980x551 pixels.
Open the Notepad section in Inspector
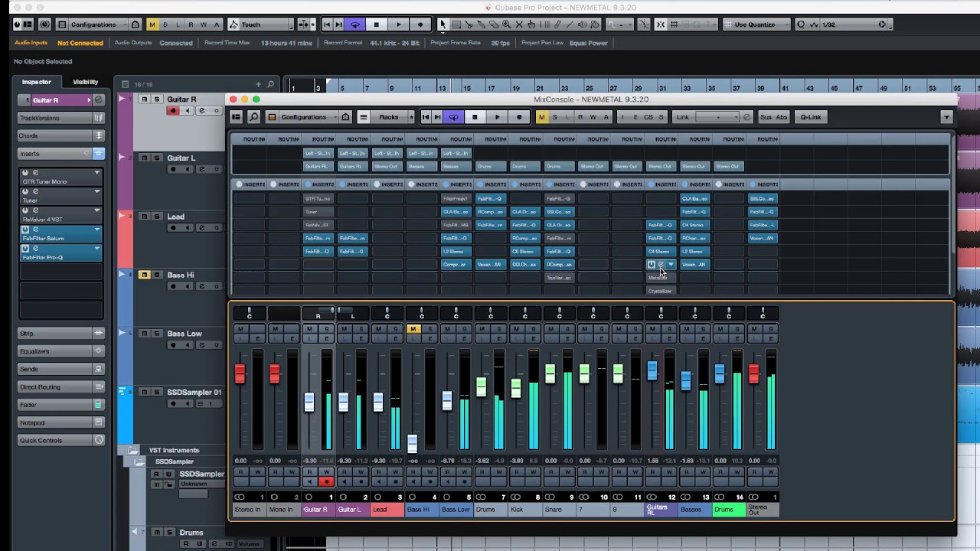(x=60, y=422)
